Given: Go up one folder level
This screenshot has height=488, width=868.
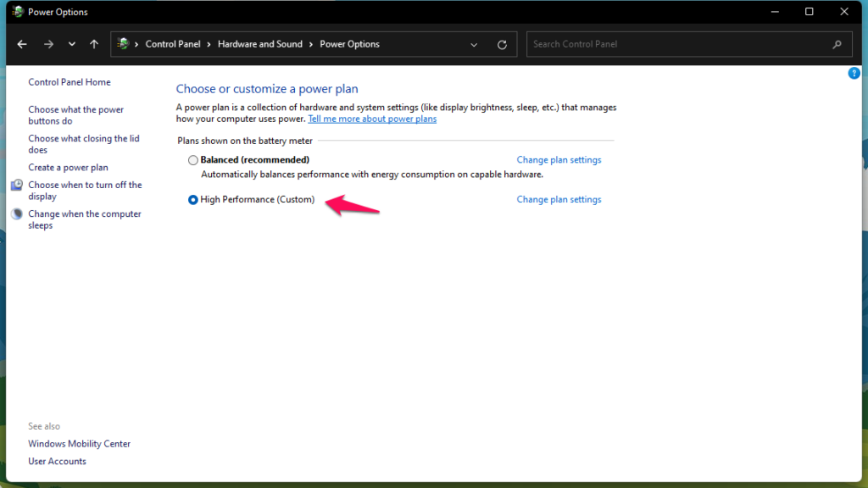Looking at the screenshot, I should point(94,44).
